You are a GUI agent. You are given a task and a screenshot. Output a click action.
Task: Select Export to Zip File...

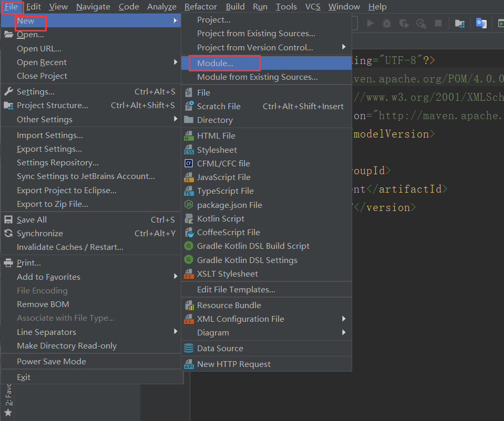91,204
